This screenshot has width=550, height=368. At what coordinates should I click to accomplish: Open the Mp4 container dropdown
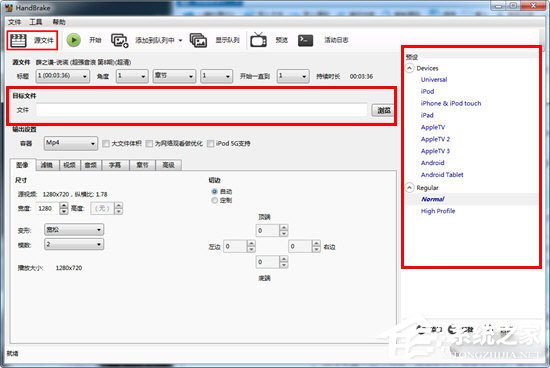71,143
